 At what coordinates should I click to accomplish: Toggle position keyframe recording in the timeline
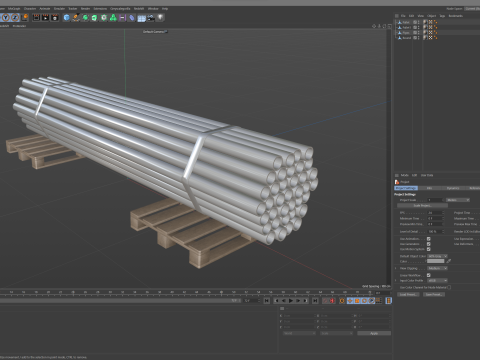tap(350, 301)
